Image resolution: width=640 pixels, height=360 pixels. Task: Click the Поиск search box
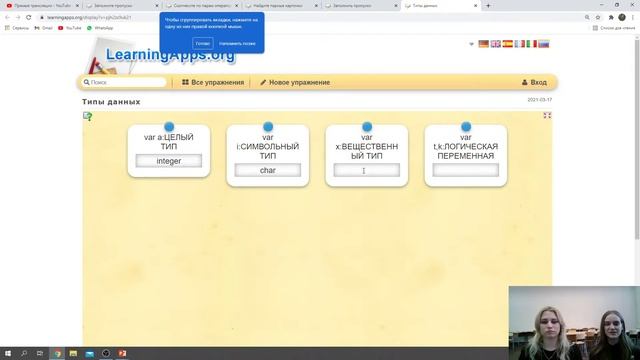[124, 82]
